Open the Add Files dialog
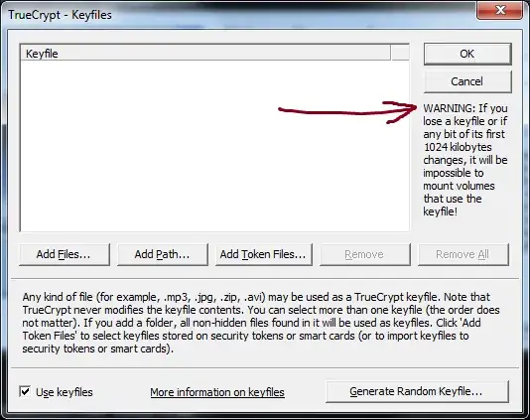The width and height of the screenshot is (530, 420). tap(65, 254)
